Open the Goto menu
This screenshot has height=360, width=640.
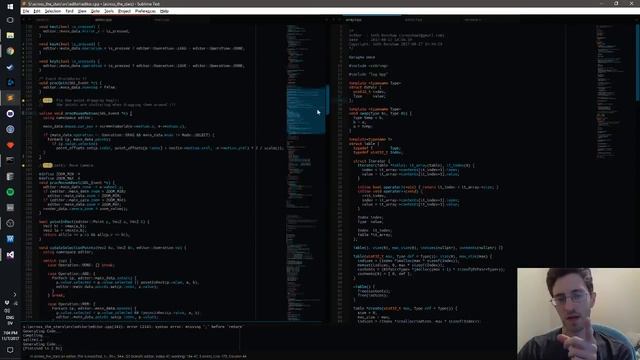(x=95, y=11)
